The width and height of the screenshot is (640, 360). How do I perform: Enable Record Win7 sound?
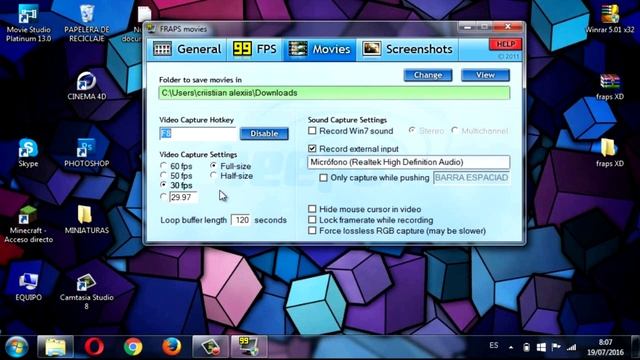(351, 131)
